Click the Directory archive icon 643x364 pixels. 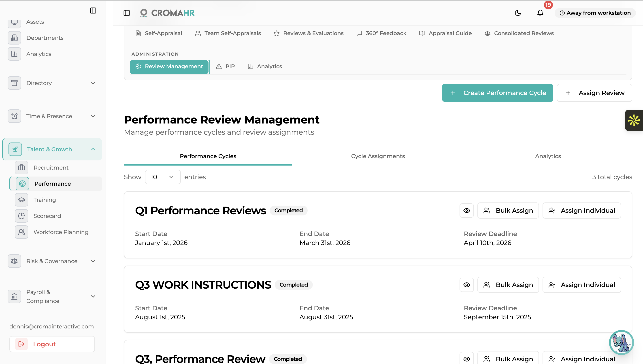14,83
